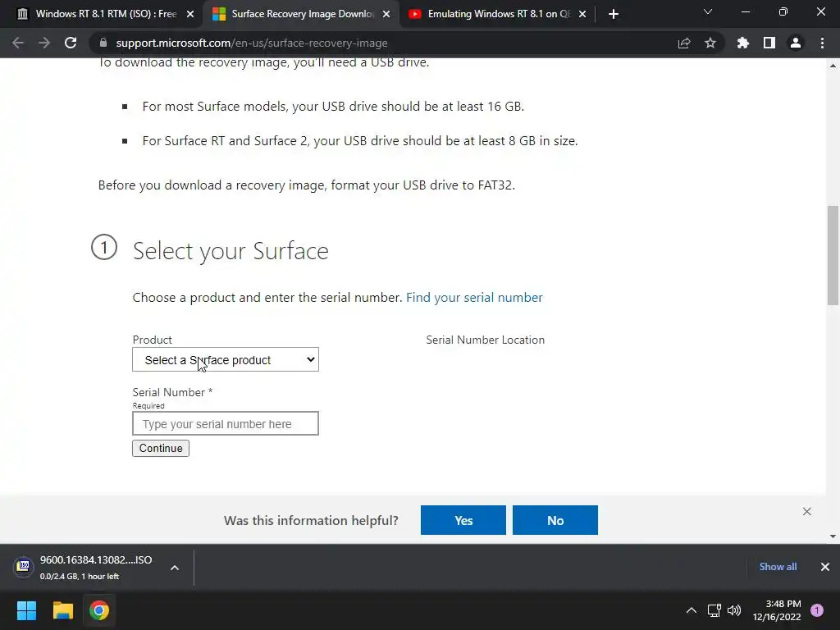Open a new tab with the plus button
This screenshot has width=840, height=630.
click(x=614, y=14)
